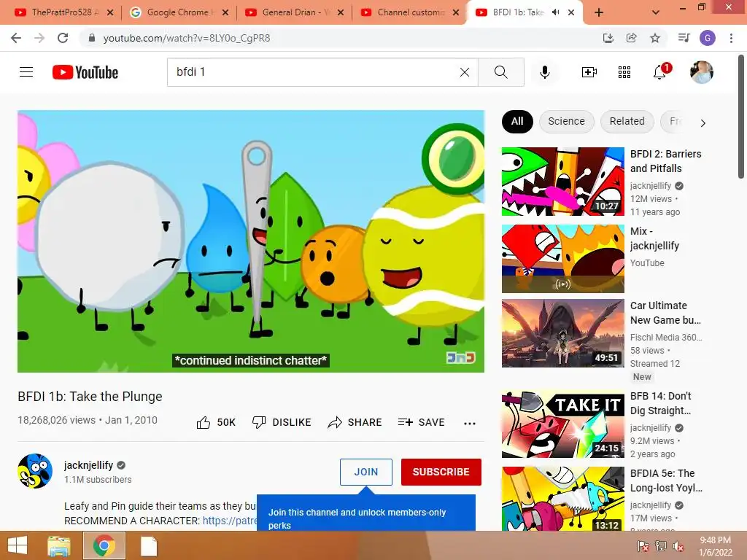Open the Windows Start button

[x=18, y=545]
